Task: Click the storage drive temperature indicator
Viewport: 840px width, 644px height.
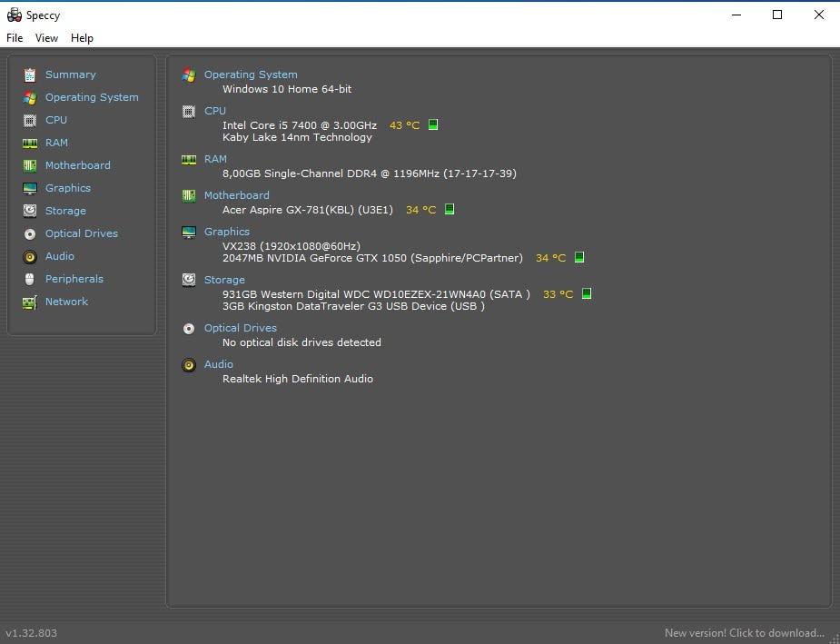Action: coord(587,294)
